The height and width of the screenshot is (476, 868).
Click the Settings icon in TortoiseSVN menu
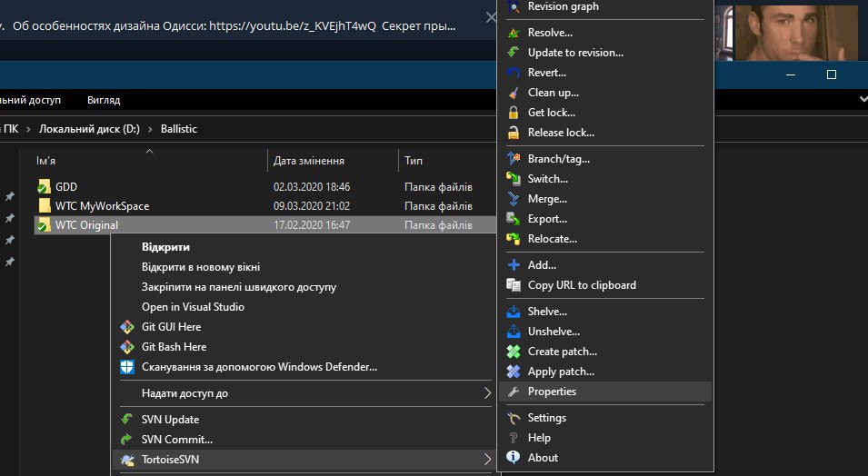(514, 418)
